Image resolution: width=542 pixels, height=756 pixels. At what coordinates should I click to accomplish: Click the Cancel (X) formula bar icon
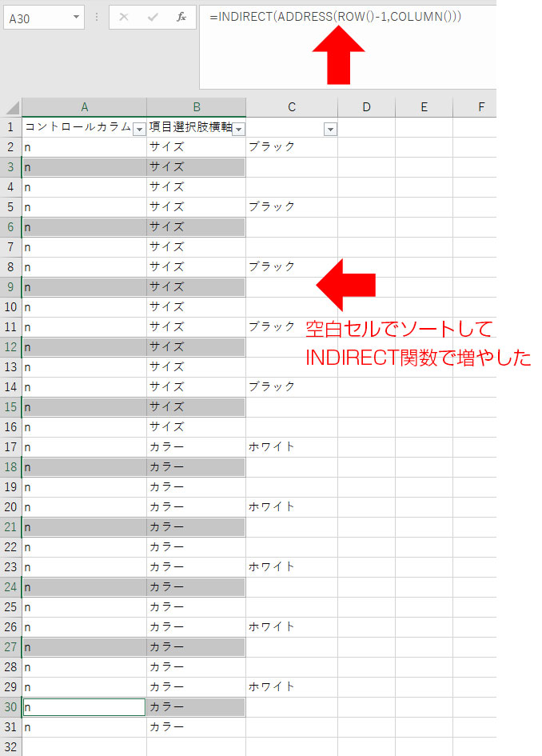coord(124,18)
